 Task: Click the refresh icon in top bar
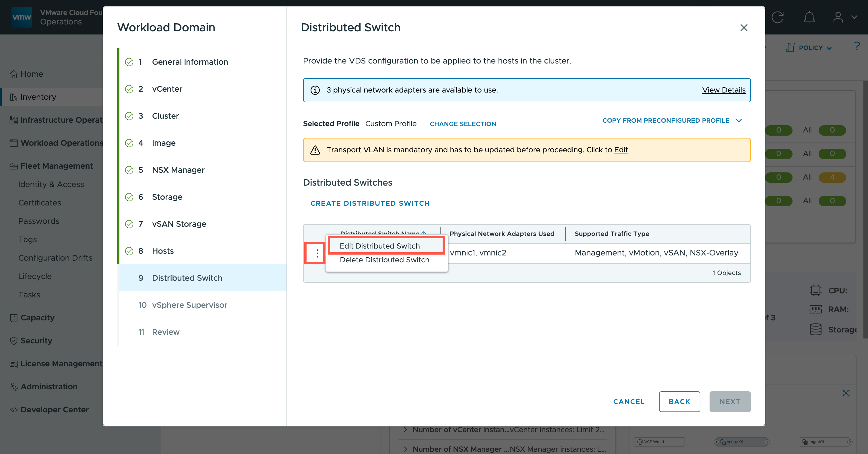778,18
